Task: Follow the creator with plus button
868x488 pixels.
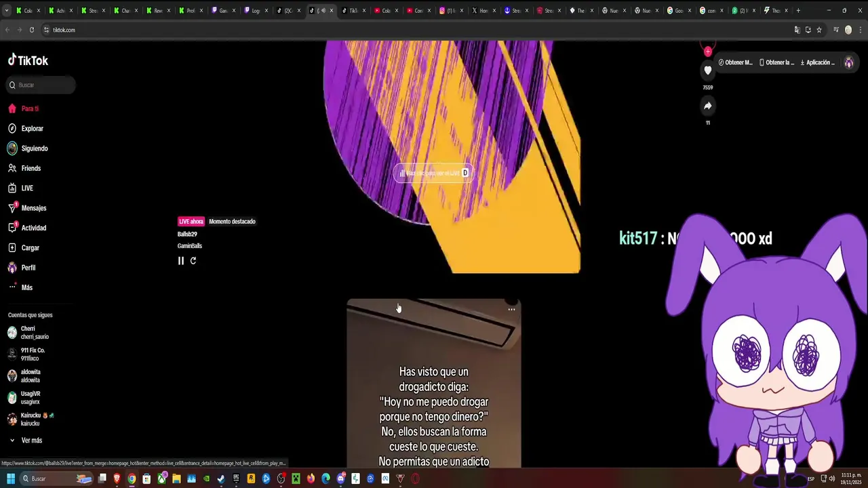Action: click(x=708, y=52)
